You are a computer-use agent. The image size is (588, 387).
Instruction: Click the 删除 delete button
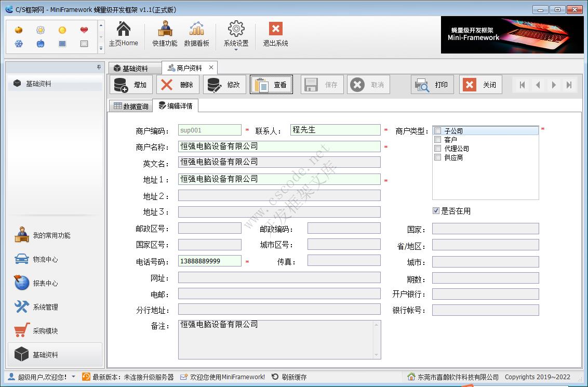pos(177,84)
